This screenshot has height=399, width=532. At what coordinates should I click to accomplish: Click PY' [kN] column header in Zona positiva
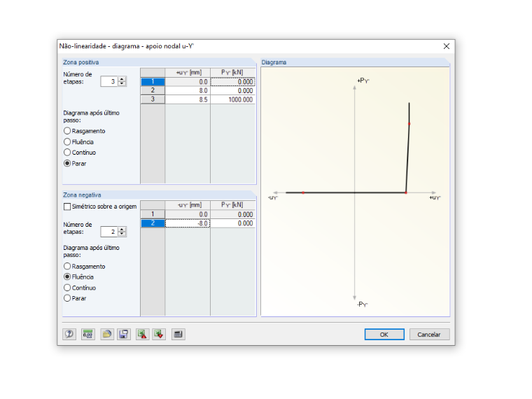pyautogui.click(x=232, y=72)
